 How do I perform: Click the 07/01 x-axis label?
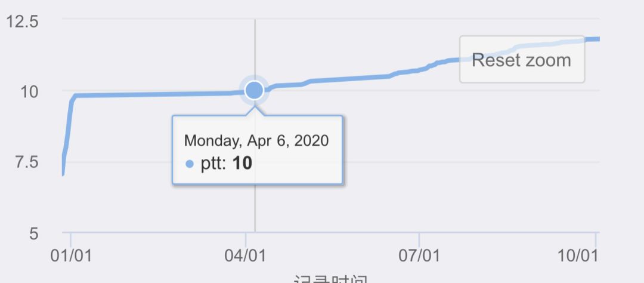[419, 256]
